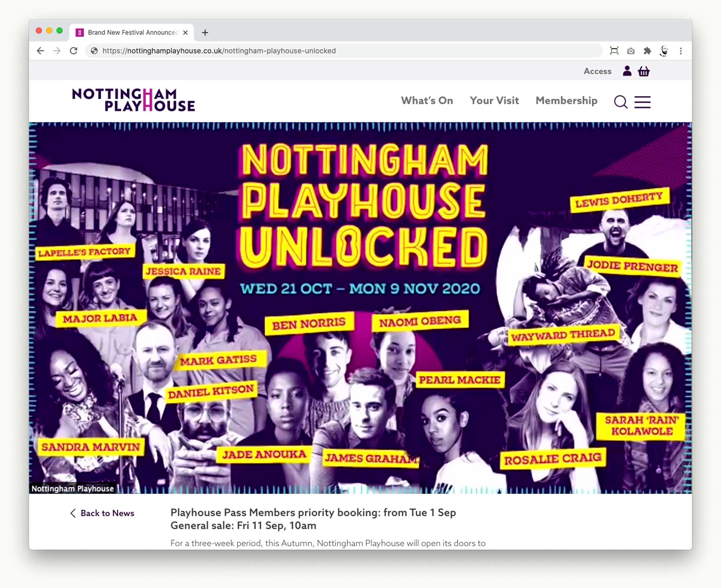Open the extensions puzzle piece icon
Viewport: 721px width, 588px height.
click(647, 51)
